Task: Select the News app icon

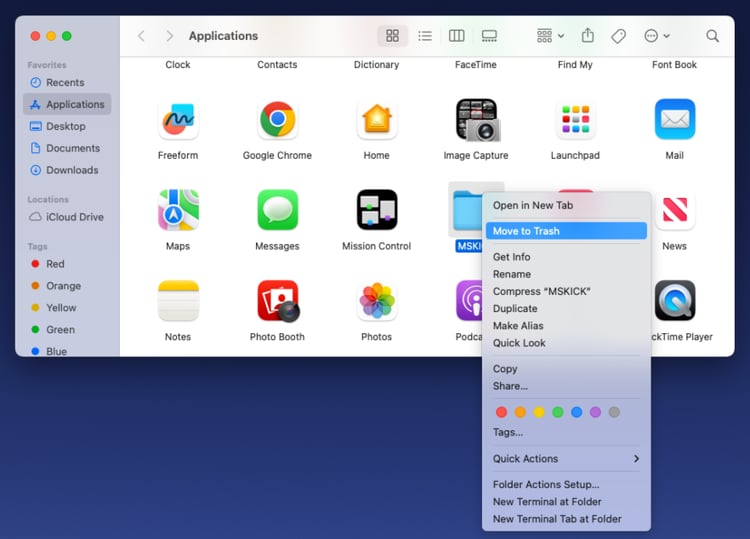Action: [675, 210]
